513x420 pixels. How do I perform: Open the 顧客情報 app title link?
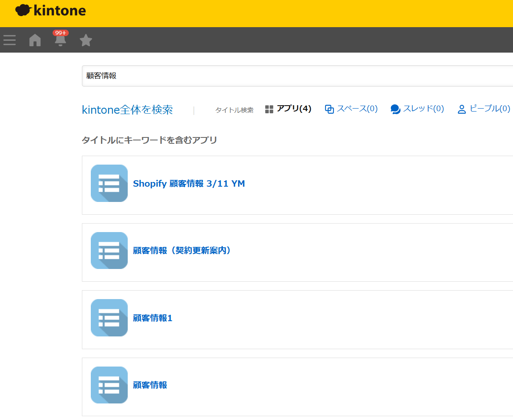150,385
